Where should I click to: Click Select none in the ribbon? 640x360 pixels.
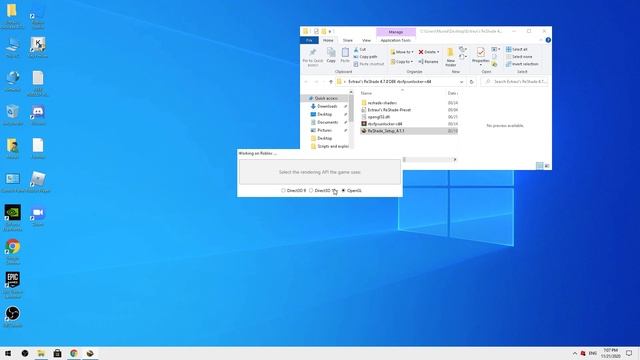pos(519,57)
